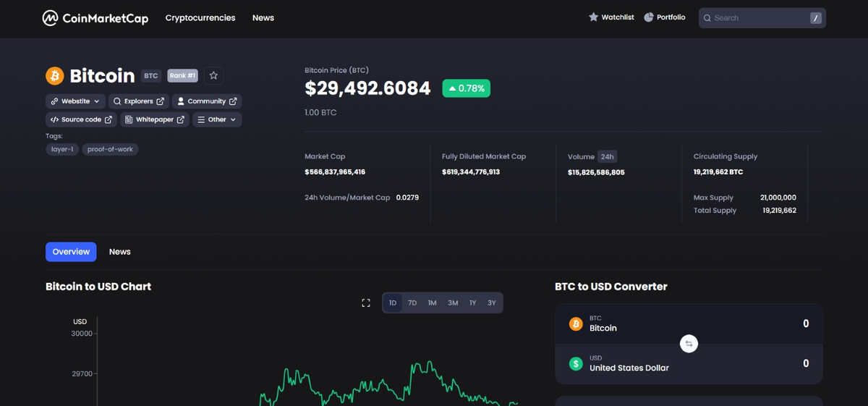Toggle fullscreen chart view icon

366,303
